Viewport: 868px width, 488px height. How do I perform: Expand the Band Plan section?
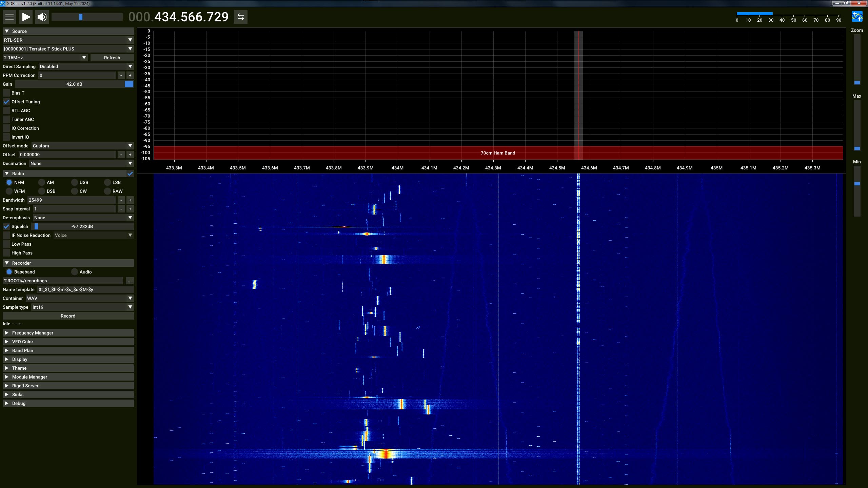tap(68, 350)
